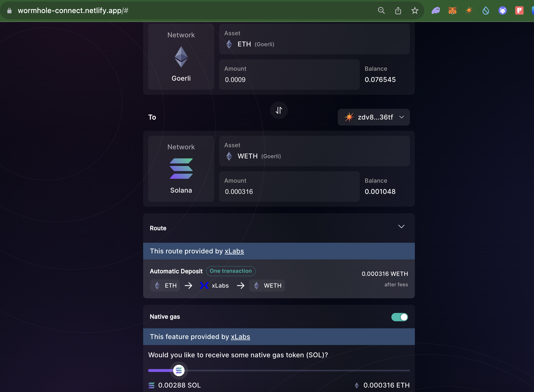Open xLabs link in route banner
This screenshot has width=534, height=392.
[234, 251]
